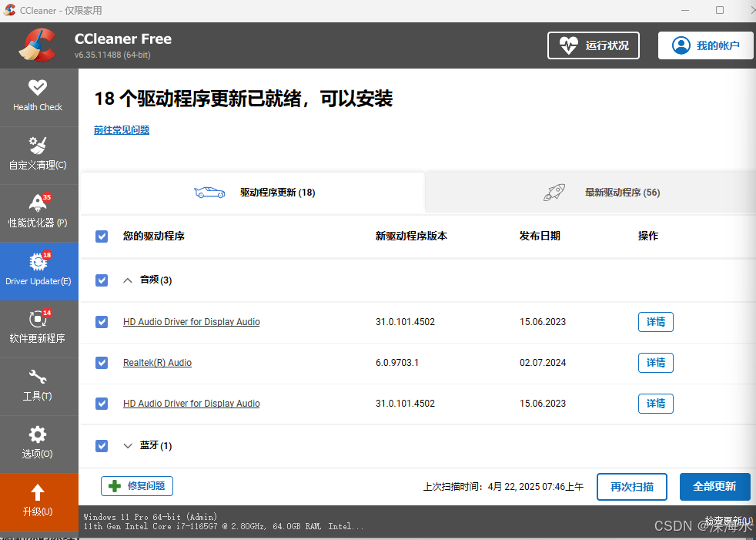Toggle the select-all drivers checkbox in header
Viewport: 756px width, 540px height.
click(x=102, y=236)
